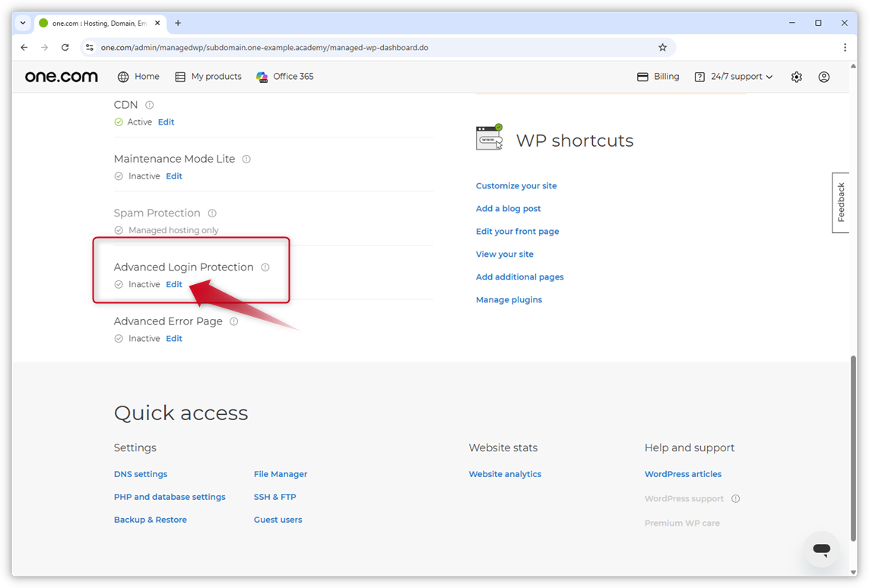Open the tab search dropdown arrow
Image resolution: width=869 pixels, height=588 pixels.
pos(23,23)
